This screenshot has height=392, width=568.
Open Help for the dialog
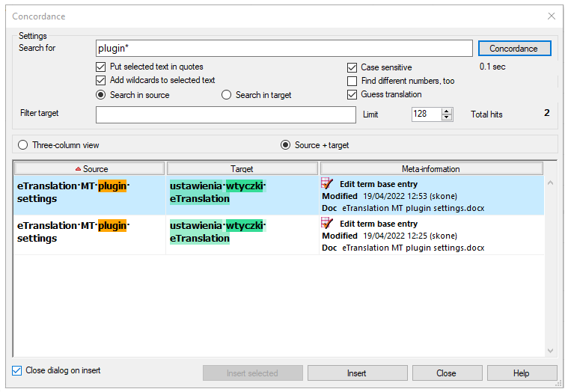[522, 373]
